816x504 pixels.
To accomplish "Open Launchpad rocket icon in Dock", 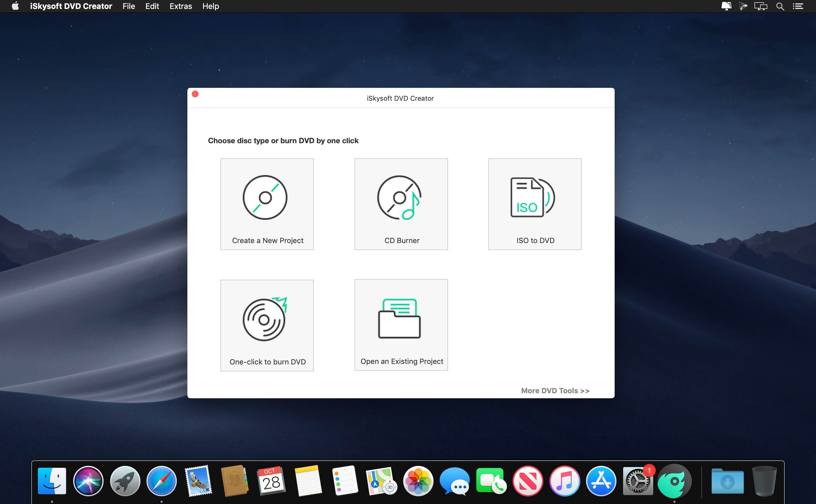I will click(x=125, y=481).
